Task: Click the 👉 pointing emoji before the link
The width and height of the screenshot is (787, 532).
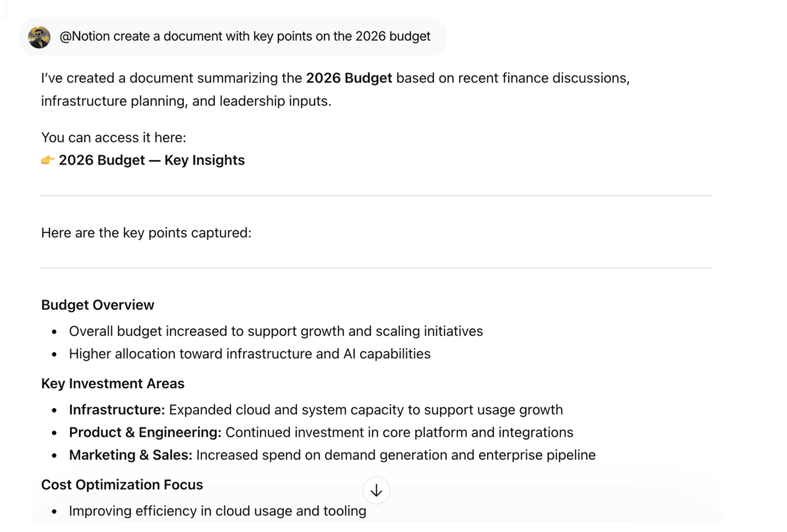Action: click(47, 160)
